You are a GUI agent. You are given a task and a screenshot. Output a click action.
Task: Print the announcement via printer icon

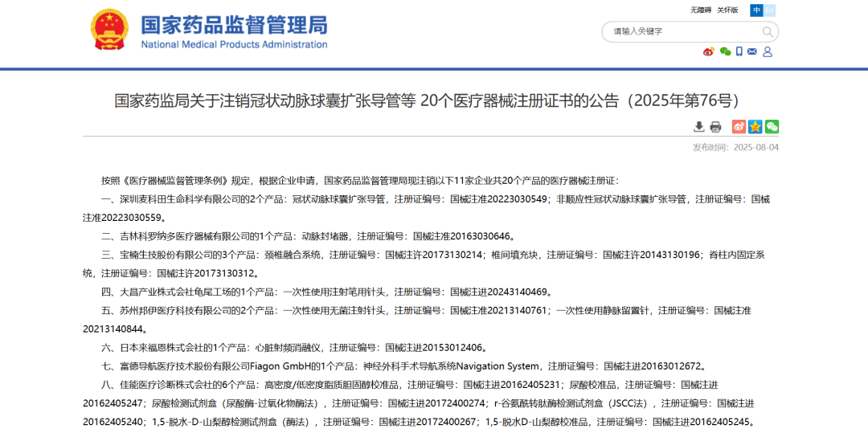(x=716, y=127)
